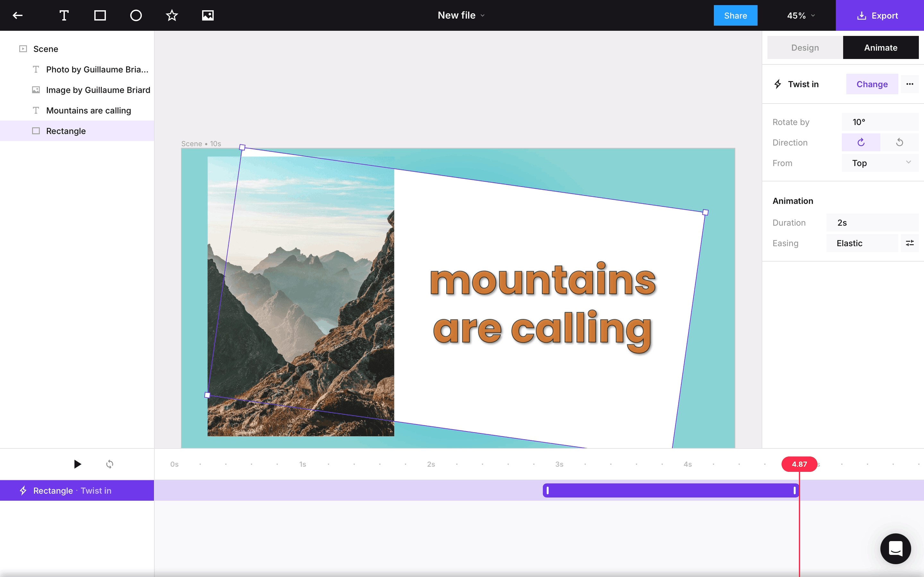
Task: Click the 4.87 timeline playhead marker
Action: (799, 464)
